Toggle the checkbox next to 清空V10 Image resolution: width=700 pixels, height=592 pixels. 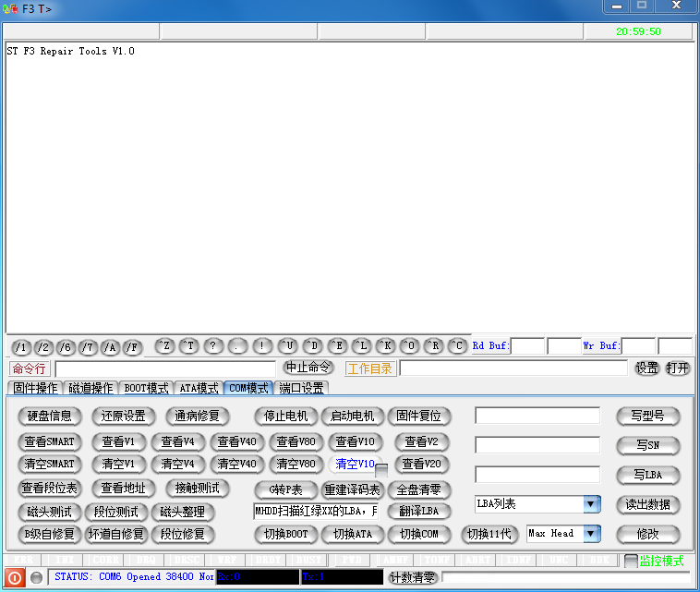(381, 470)
